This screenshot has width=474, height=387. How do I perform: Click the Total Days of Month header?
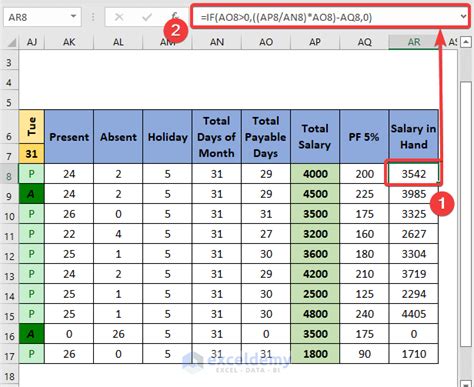click(217, 137)
